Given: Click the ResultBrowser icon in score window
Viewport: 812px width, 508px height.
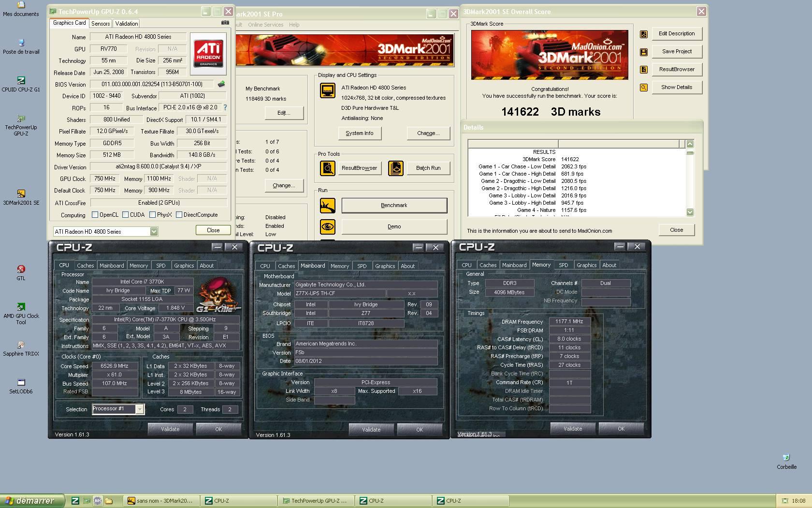Looking at the screenshot, I should pyautogui.click(x=644, y=70).
